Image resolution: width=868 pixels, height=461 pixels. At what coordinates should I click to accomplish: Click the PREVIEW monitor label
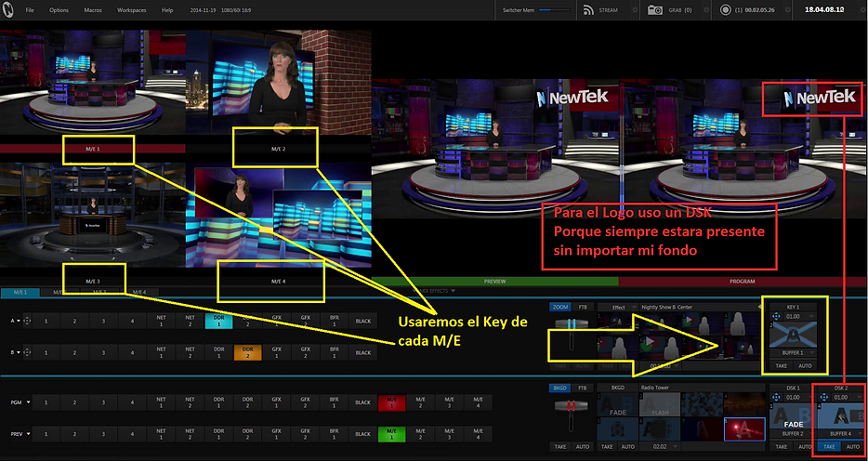(495, 281)
